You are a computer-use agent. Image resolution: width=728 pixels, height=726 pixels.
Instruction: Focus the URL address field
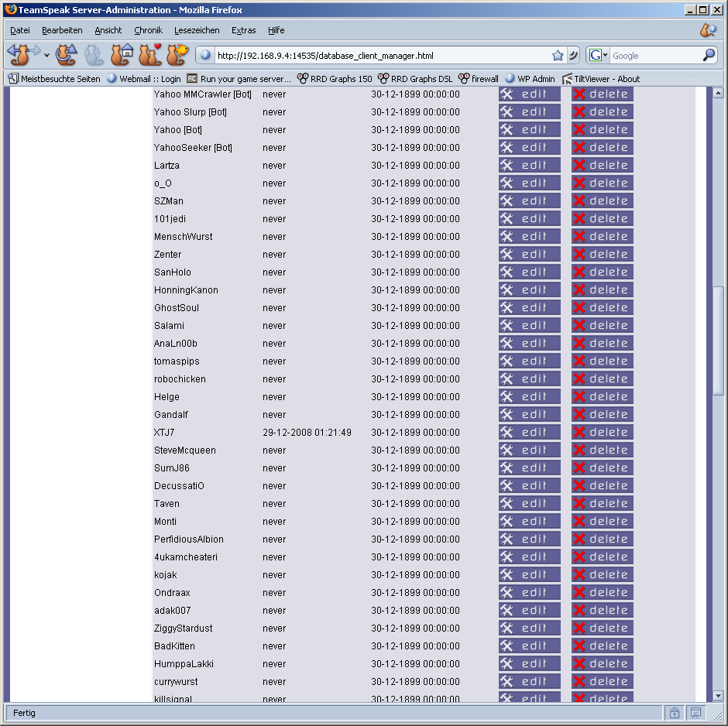pyautogui.click(x=383, y=56)
